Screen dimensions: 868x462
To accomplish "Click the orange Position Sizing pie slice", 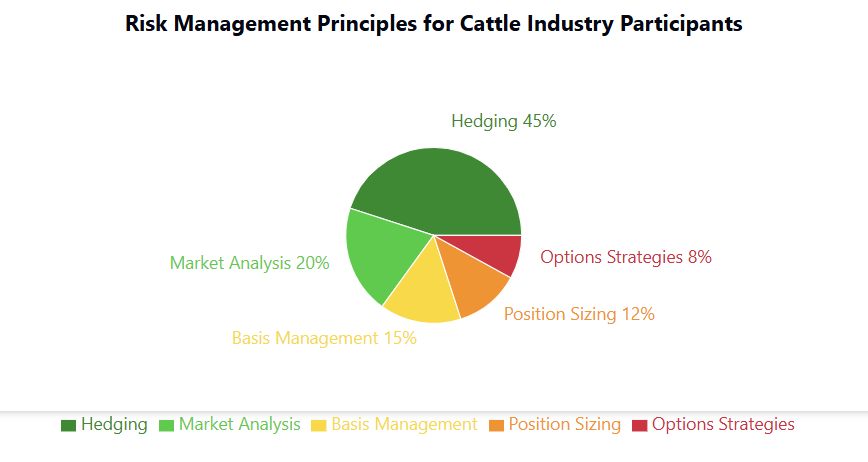I will click(477, 278).
